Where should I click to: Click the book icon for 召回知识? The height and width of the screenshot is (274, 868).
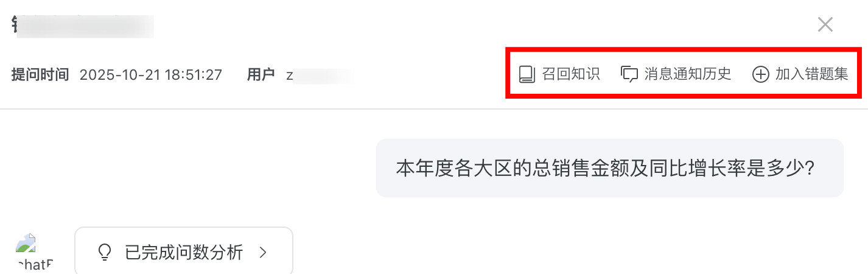pos(526,75)
